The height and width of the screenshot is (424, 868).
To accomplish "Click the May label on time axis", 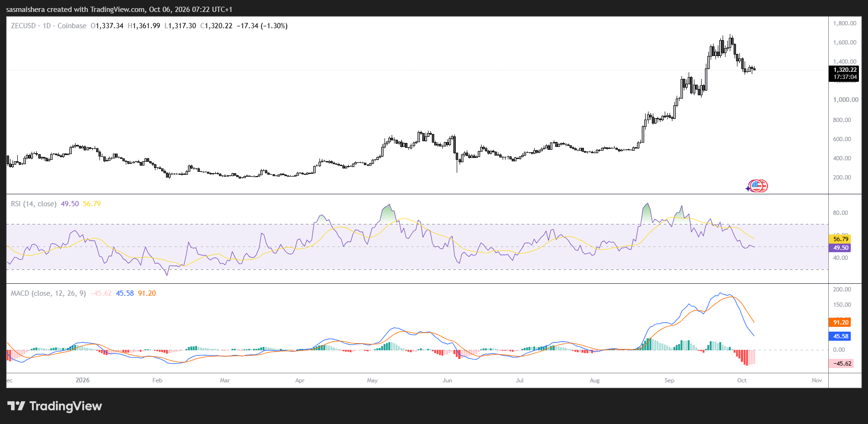I will pyautogui.click(x=373, y=380).
